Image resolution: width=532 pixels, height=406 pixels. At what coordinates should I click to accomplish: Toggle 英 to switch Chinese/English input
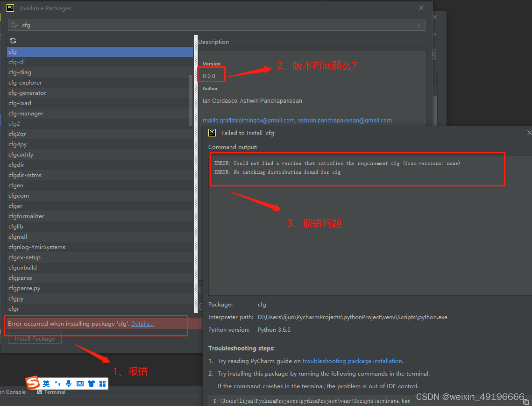point(46,383)
